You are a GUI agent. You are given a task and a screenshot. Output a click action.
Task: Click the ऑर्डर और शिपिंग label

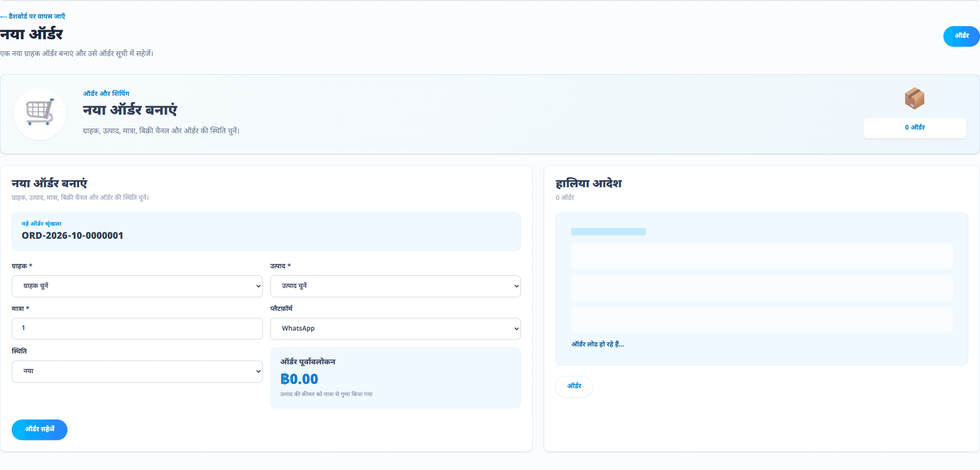click(x=106, y=93)
